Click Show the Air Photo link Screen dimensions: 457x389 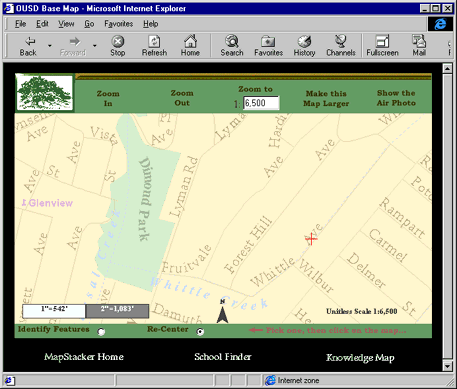396,98
